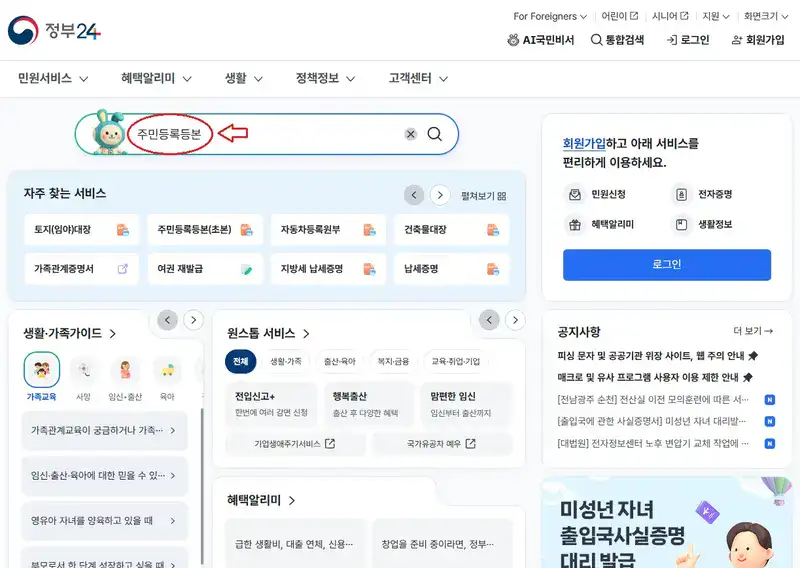This screenshot has width=800, height=568.
Task: Select the 사망 guide category
Action: (x=83, y=377)
